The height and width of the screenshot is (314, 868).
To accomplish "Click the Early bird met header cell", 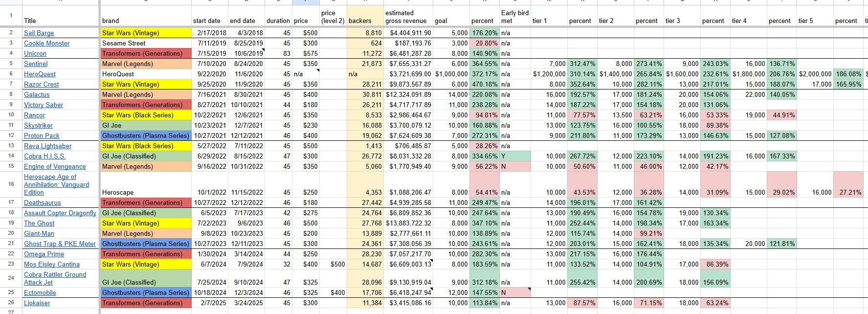I will pos(514,17).
